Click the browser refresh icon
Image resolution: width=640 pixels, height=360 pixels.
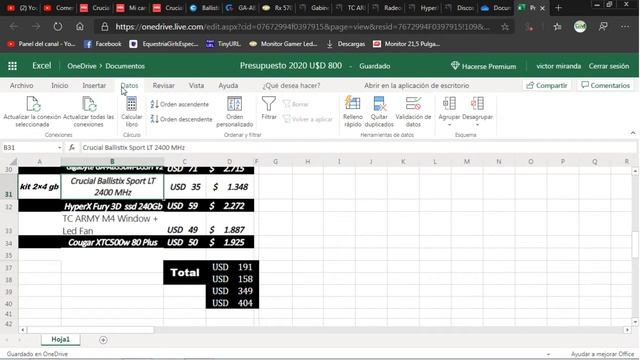[58, 27]
